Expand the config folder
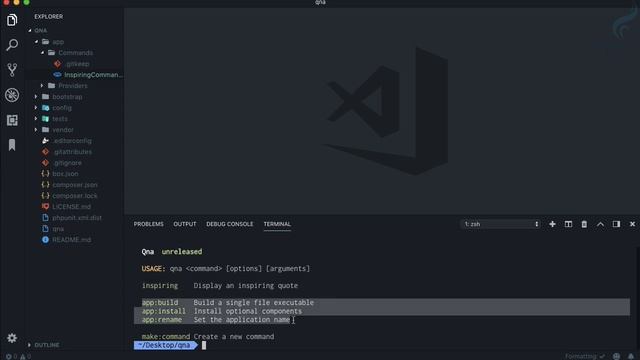The width and height of the screenshot is (640, 360). [36, 108]
